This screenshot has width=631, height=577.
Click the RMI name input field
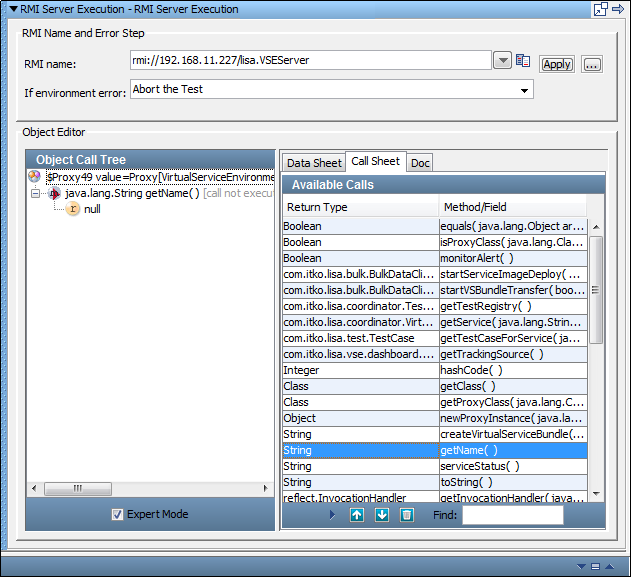click(310, 60)
